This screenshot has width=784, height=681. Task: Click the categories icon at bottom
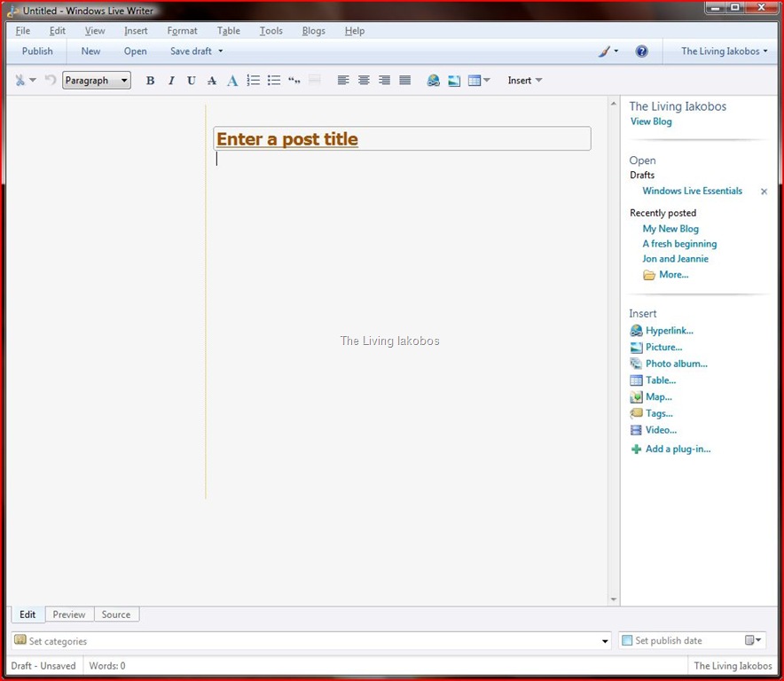tap(20, 639)
